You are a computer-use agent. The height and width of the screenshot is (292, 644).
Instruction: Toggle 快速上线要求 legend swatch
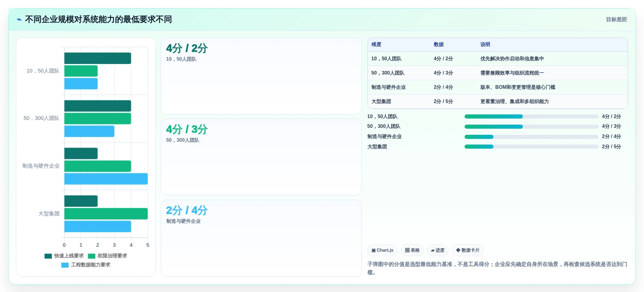[48, 256]
